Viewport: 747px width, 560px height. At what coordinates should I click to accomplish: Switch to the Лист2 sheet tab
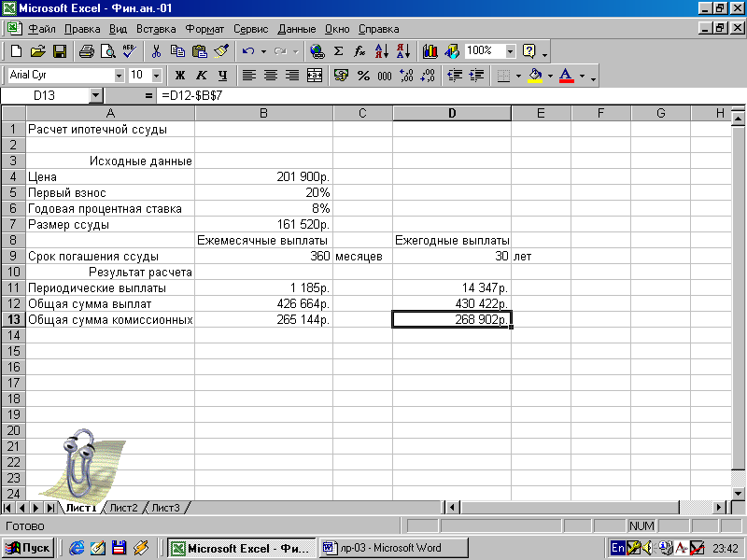(123, 508)
